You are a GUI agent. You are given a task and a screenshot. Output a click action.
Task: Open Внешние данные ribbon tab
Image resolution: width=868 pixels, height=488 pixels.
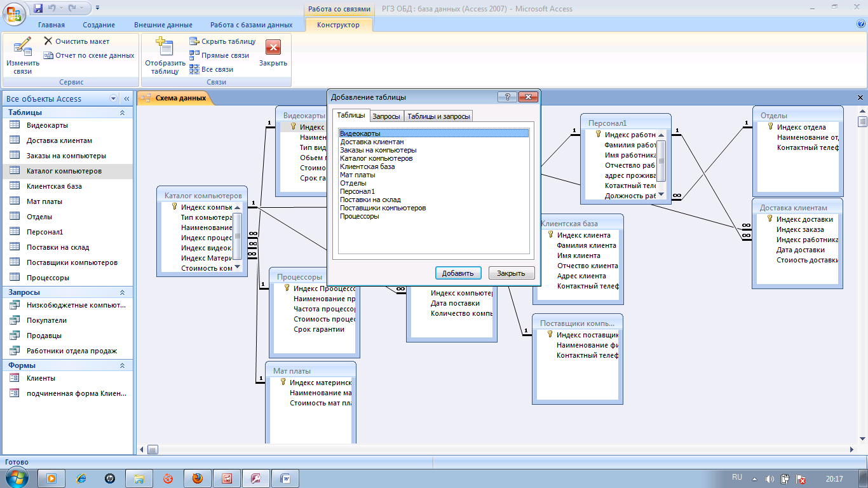[163, 25]
